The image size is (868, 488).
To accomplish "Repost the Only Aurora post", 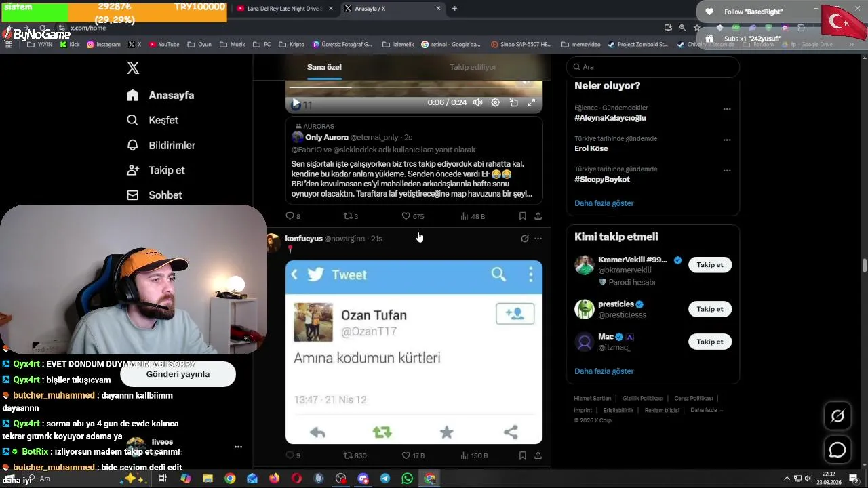I will 351,216.
